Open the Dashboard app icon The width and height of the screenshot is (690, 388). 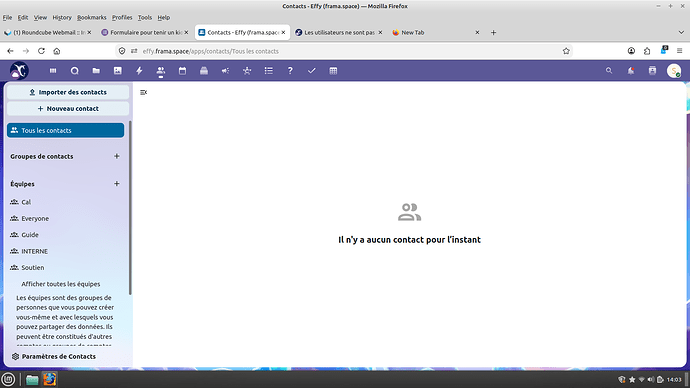pos(53,71)
